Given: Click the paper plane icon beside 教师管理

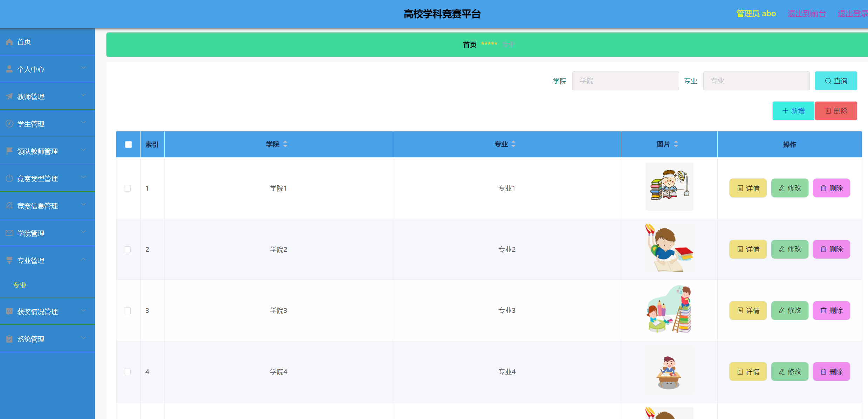Looking at the screenshot, I should pos(9,96).
